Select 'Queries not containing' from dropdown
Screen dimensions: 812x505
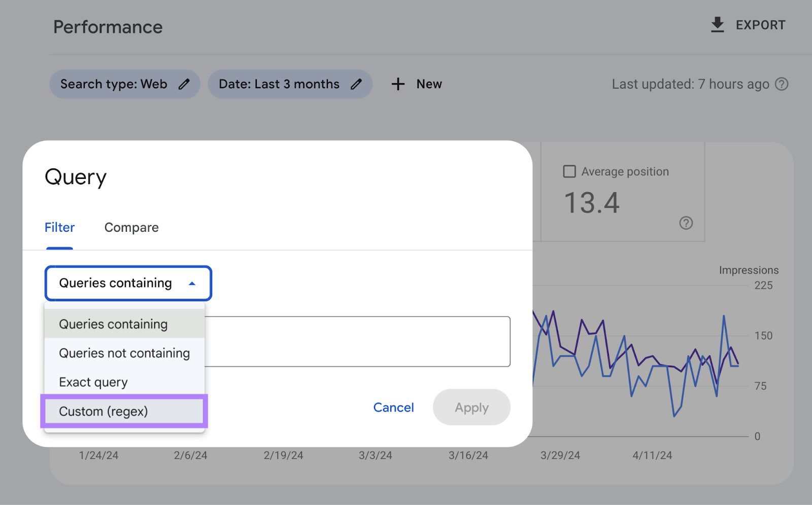click(124, 353)
